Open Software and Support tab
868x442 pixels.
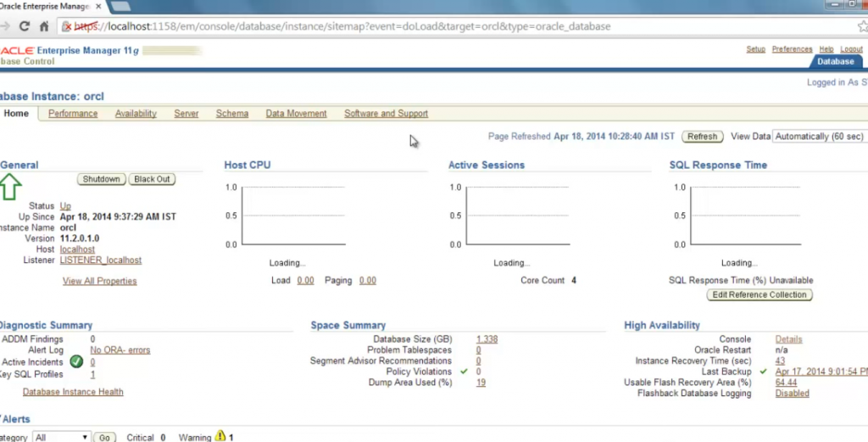tap(386, 114)
